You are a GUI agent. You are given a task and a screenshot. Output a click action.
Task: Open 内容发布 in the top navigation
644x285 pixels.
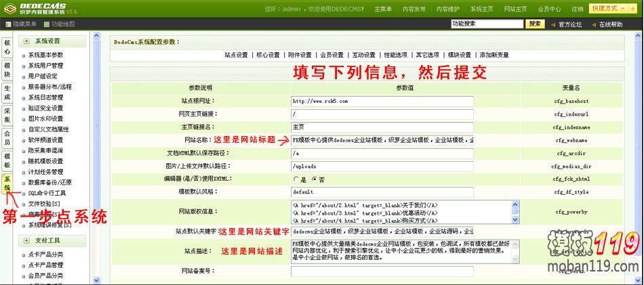click(414, 9)
